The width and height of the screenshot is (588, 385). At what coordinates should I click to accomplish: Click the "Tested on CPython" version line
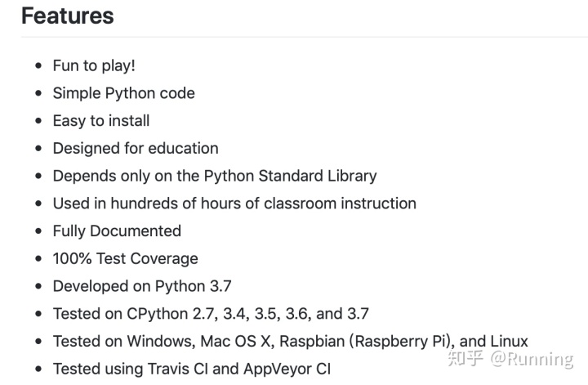(x=211, y=313)
